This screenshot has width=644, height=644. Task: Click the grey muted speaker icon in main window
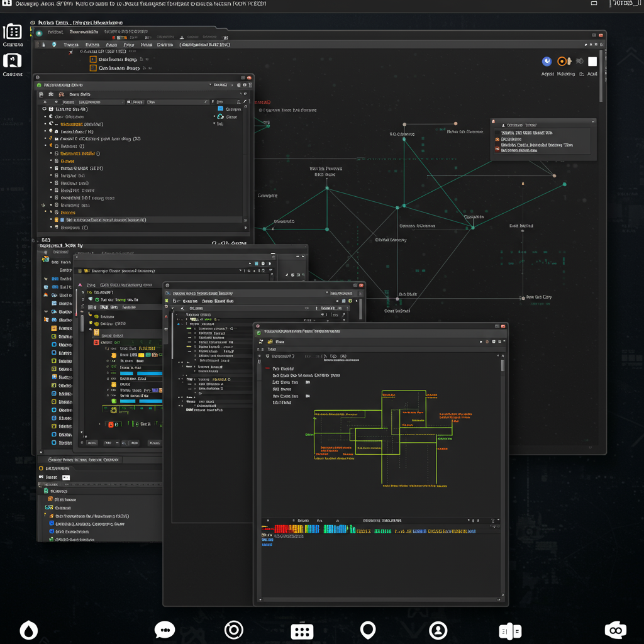tap(579, 61)
